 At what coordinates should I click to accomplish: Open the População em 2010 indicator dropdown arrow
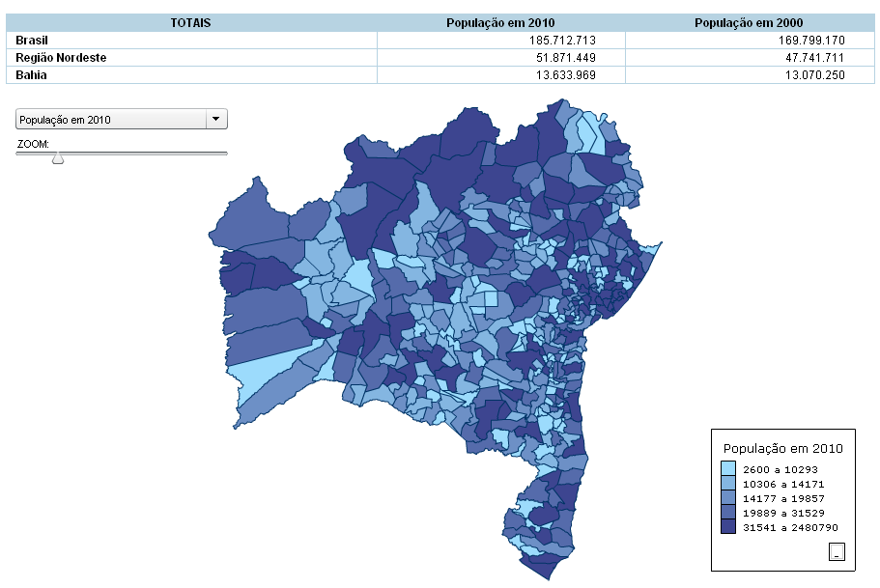click(216, 120)
